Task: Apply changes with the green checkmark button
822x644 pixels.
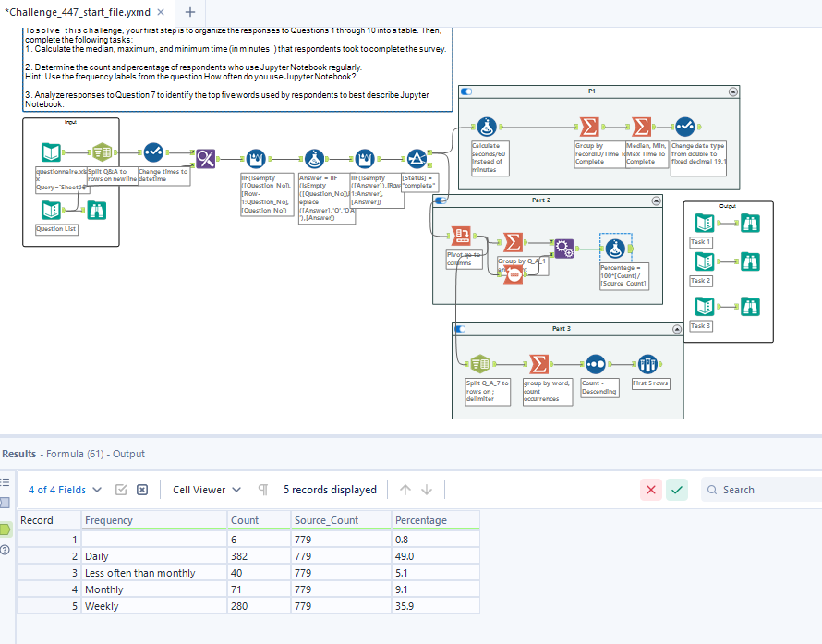Action: coord(677,490)
